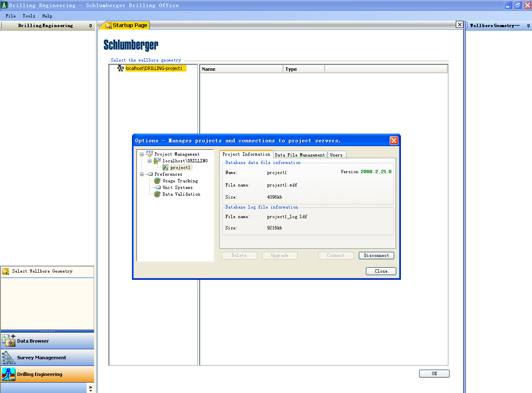Click the Unit Systems icon
Screen dimensions: 532x393
click(158, 187)
